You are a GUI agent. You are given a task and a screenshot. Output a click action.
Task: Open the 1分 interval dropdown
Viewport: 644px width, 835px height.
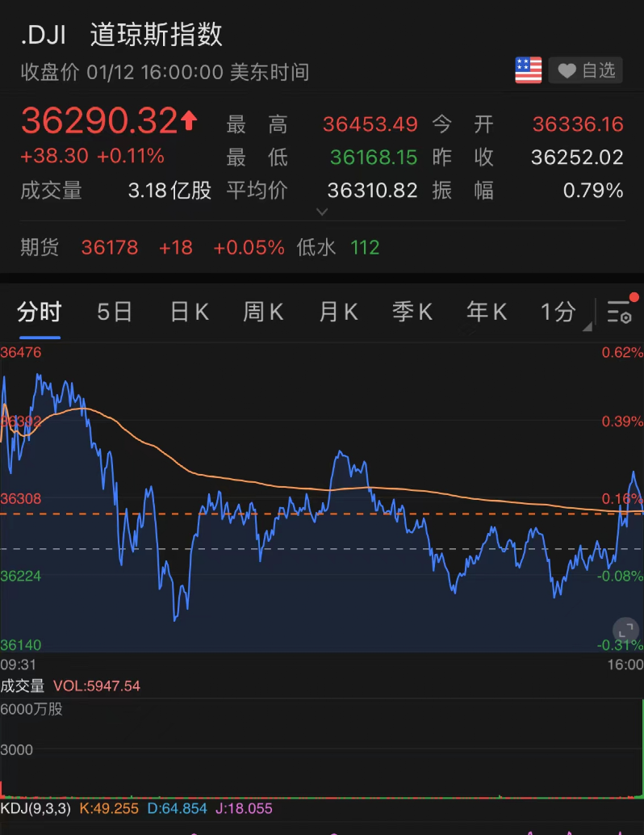click(565, 312)
